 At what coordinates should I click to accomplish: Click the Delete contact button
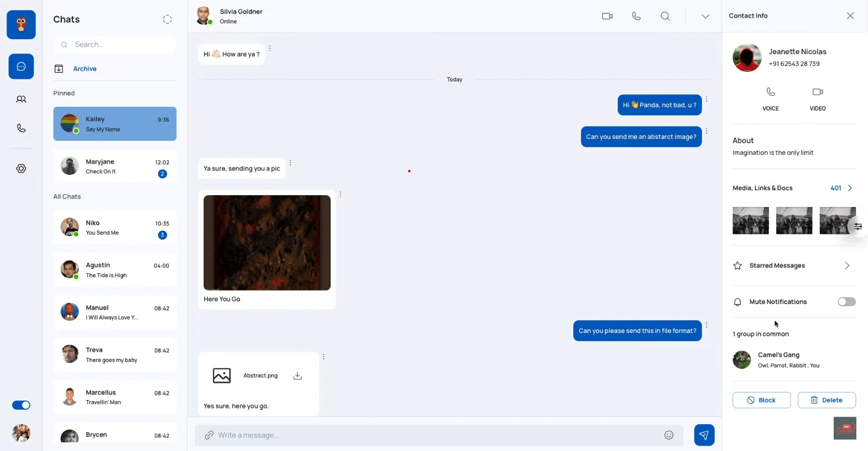[x=826, y=400]
